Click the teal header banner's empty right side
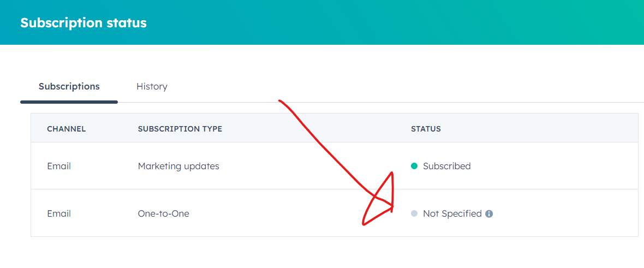The image size is (644, 268). coord(491,23)
